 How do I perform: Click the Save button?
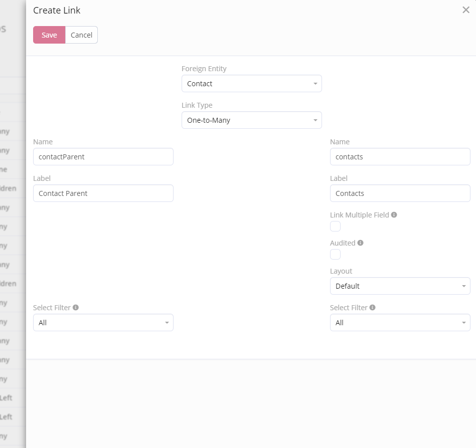(49, 35)
